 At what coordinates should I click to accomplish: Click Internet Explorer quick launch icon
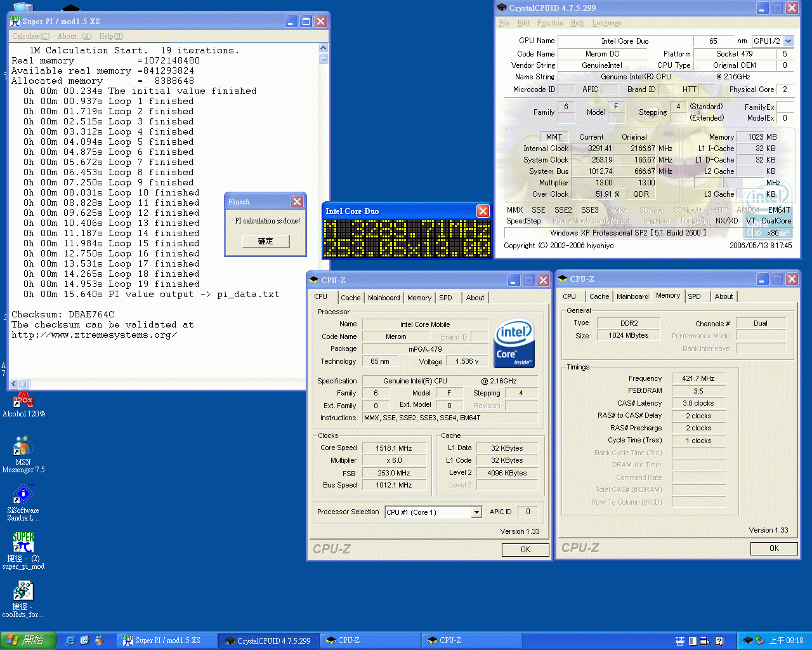pyautogui.click(x=70, y=640)
